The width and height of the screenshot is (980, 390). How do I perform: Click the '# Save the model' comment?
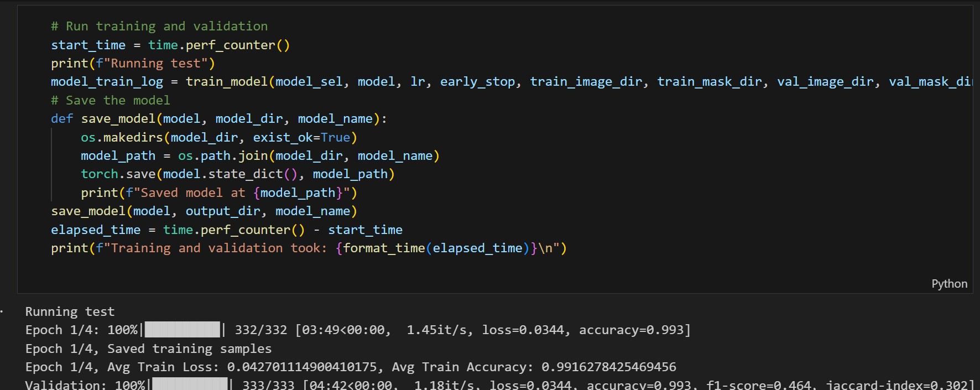coord(110,101)
